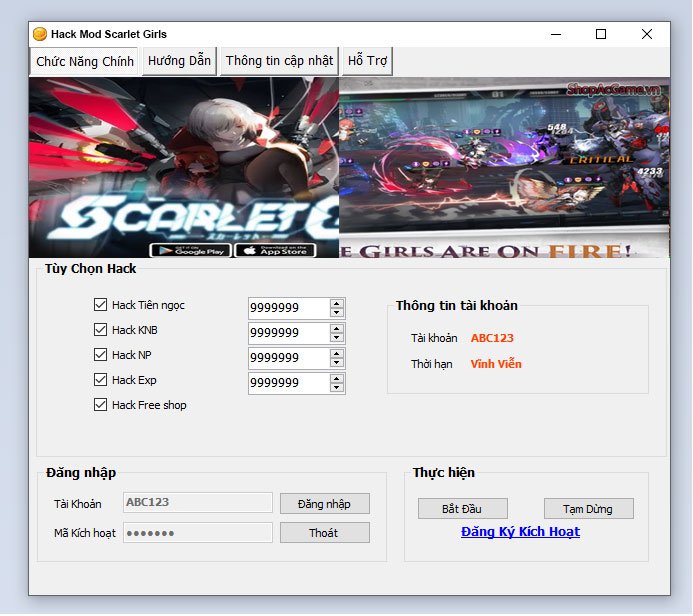Focus the Hack KNB number field

[289, 333]
